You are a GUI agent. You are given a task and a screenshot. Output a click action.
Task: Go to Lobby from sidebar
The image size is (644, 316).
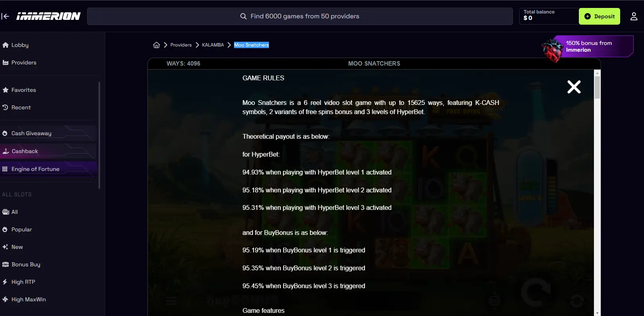(15, 45)
